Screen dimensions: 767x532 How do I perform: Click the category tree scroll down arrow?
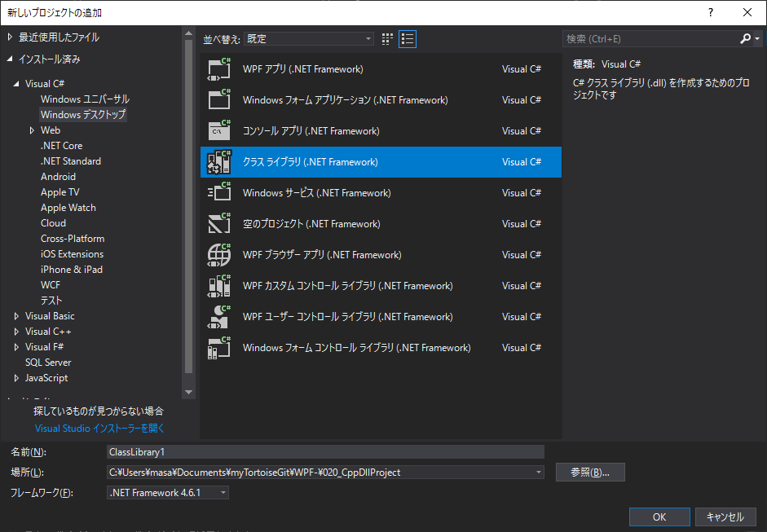[189, 392]
